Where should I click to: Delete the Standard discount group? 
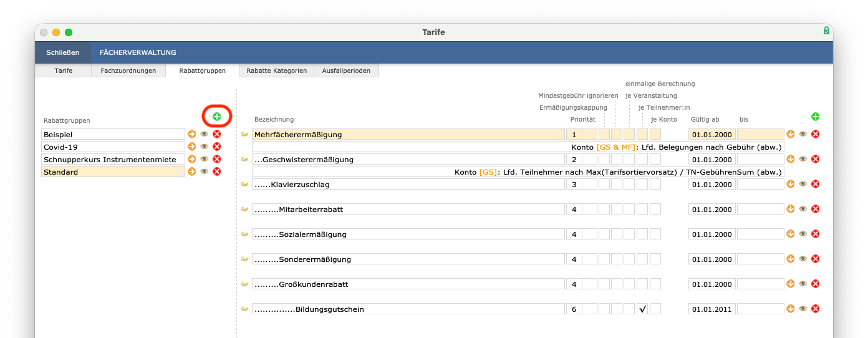click(x=216, y=171)
